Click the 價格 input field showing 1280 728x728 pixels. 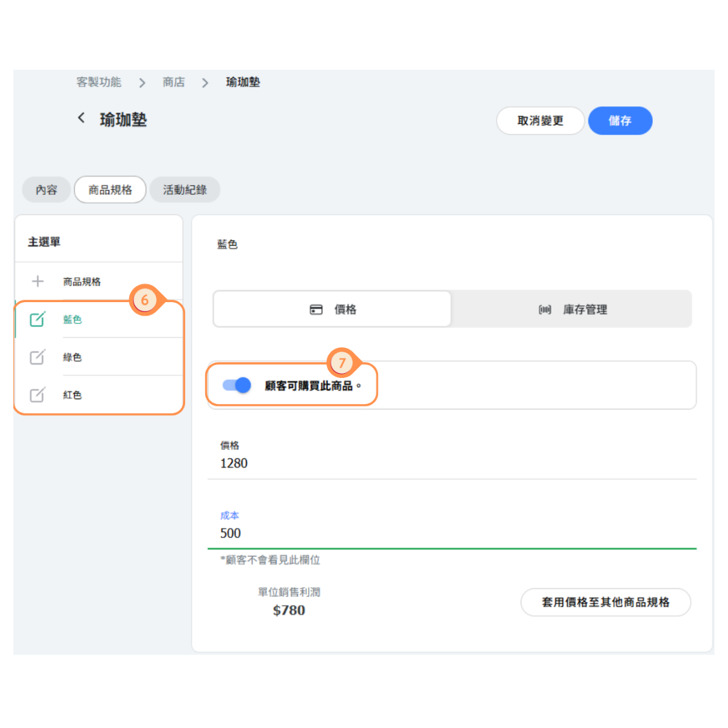(x=451, y=463)
